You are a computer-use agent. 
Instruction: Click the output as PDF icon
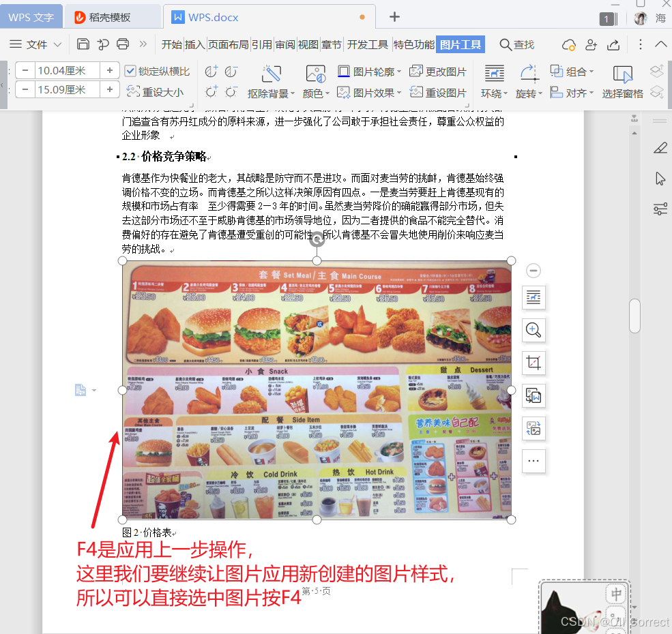coord(103,44)
